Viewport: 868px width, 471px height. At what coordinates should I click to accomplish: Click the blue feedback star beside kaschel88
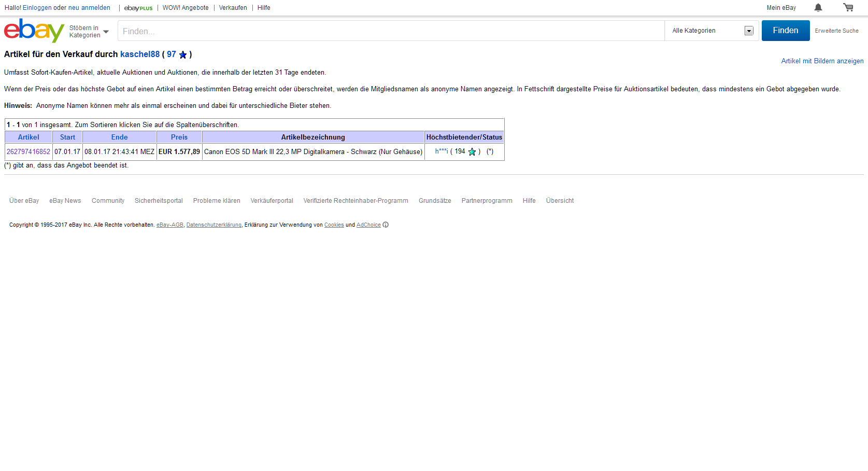[183, 55]
